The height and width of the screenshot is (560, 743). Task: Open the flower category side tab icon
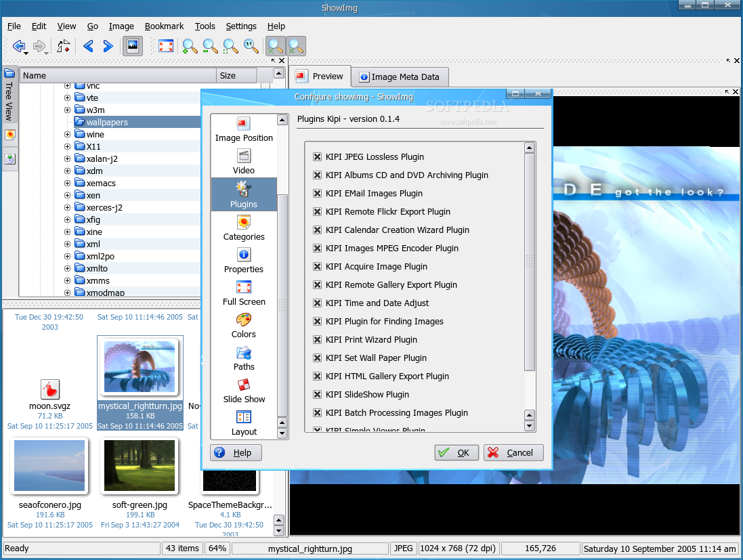[x=10, y=135]
